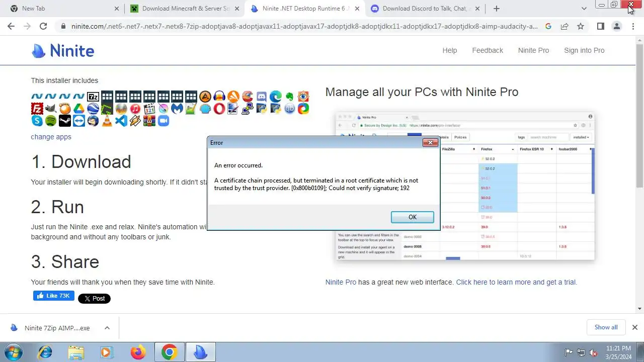Open the Chrome profile icon
644x362 pixels.
click(x=616, y=26)
